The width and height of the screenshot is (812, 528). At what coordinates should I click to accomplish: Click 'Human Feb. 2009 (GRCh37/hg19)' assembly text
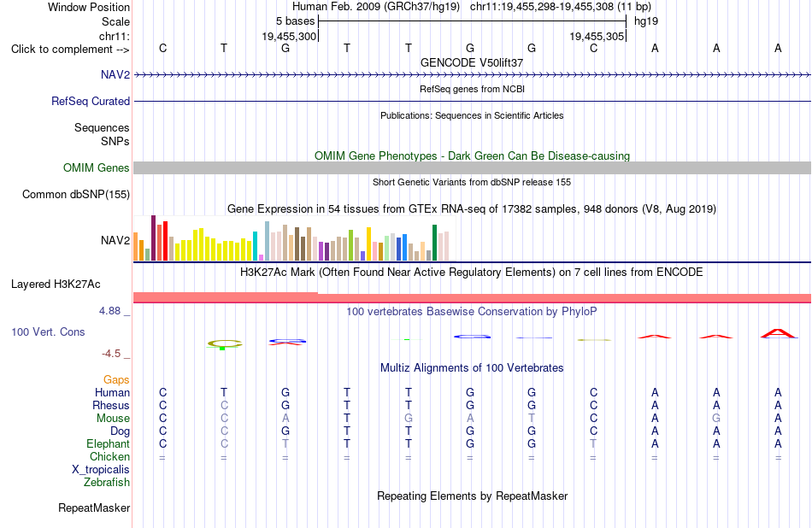point(376,7)
